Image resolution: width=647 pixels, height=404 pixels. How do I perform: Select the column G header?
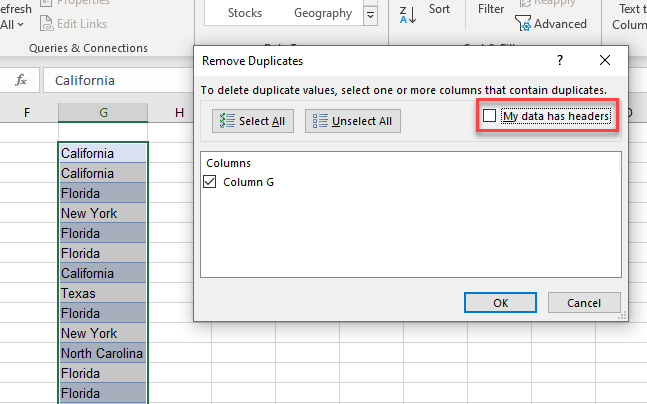[103, 112]
